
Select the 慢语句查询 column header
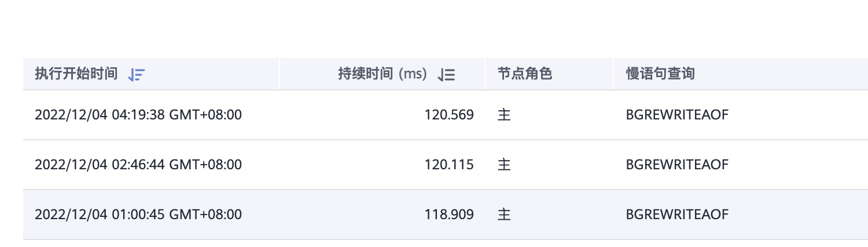(660, 74)
